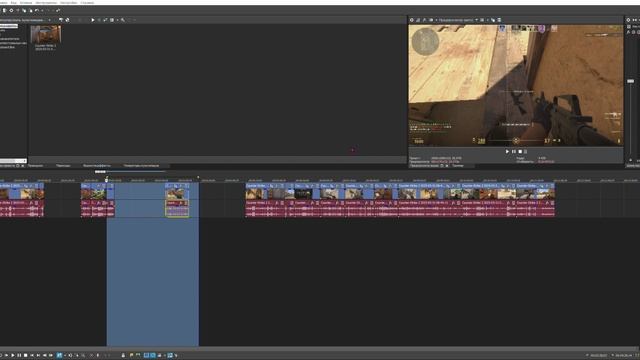Select the Counter-Strike 2 media thumbnail
Image resolution: width=640 pixels, height=360 pixels.
[x=46, y=35]
